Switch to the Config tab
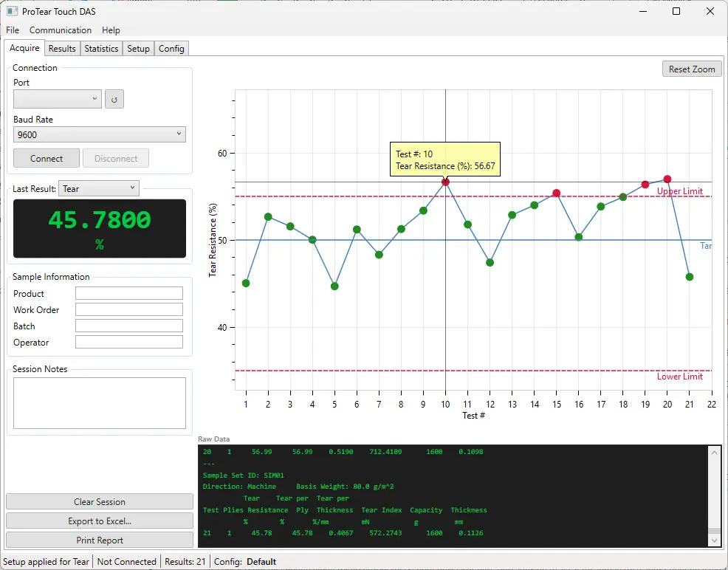Viewport: 728px width, 570px height. pyautogui.click(x=171, y=49)
